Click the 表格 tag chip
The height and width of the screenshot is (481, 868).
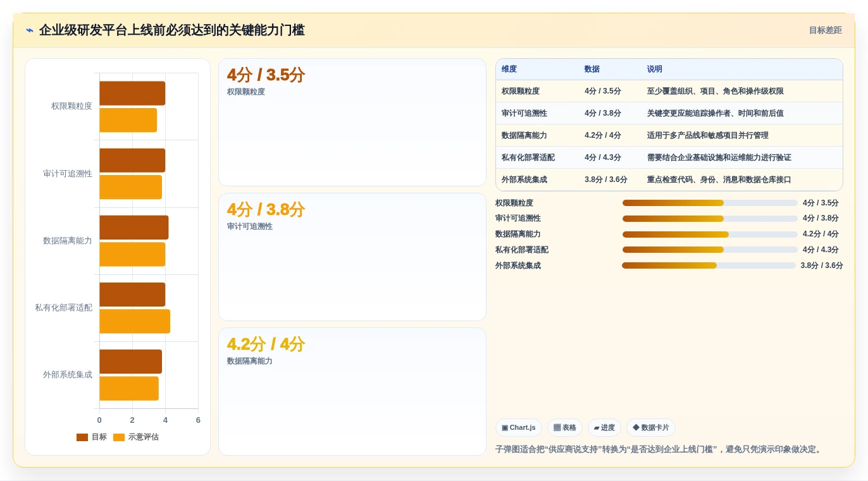(565, 428)
